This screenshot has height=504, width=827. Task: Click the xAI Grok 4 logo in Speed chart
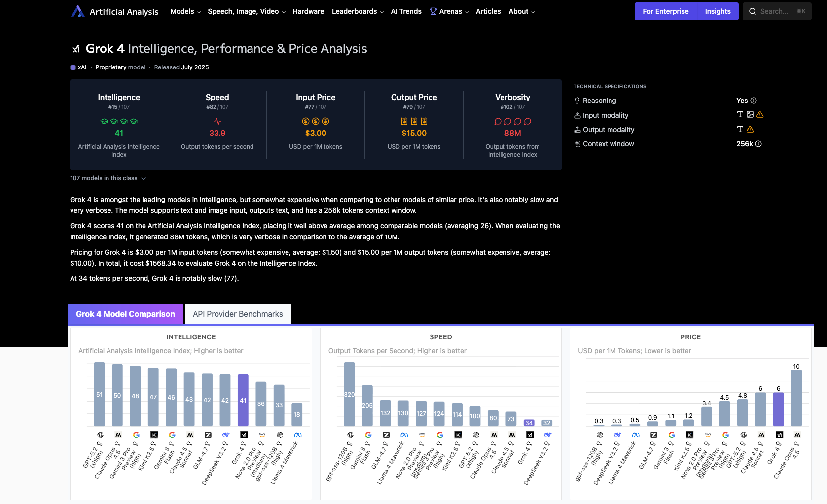pos(530,435)
